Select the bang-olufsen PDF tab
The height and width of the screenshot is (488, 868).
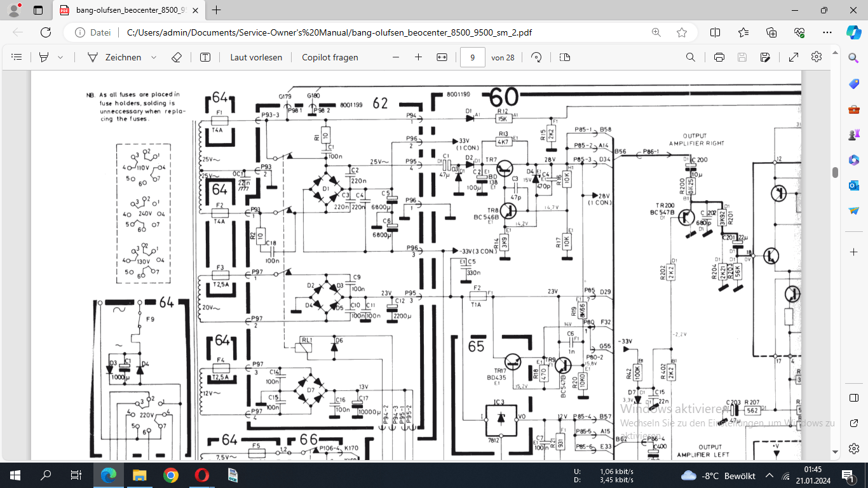[128, 10]
